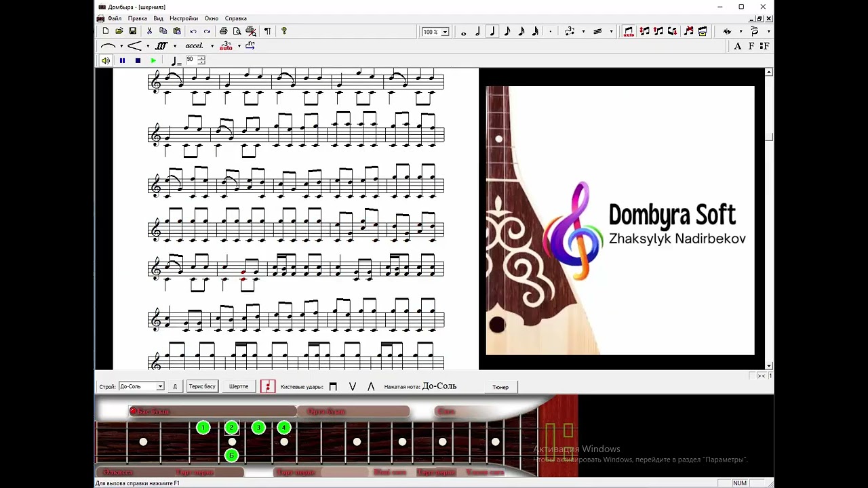Open the zoom 100 % dropdown
The height and width of the screenshot is (488, 868).
[x=445, y=32]
